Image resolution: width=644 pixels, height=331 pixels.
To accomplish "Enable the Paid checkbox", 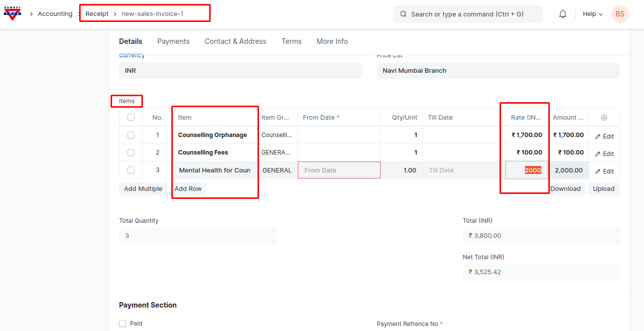I will (x=123, y=324).
